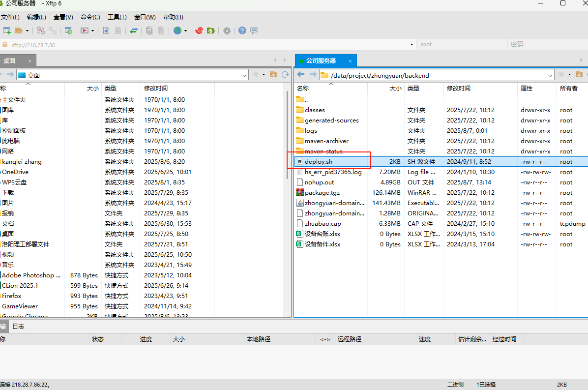588x390 pixels.
Task: Create a new session from toolbar
Action: tap(7, 31)
